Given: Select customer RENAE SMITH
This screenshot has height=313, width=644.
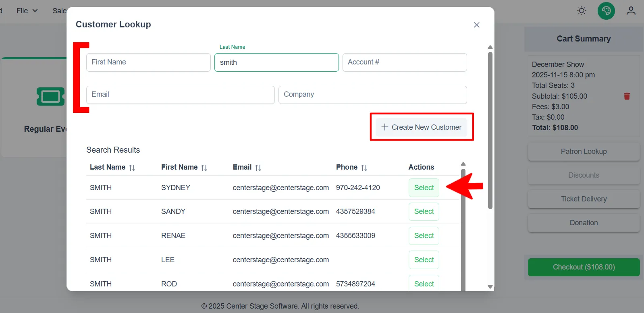Looking at the screenshot, I should [424, 236].
